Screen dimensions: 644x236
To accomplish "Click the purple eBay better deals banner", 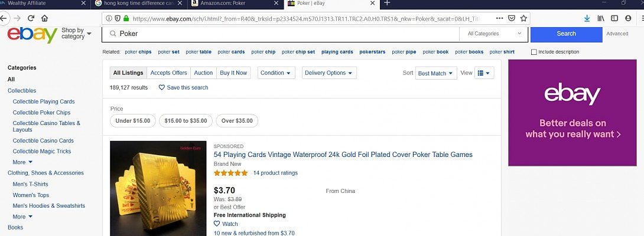I will pyautogui.click(x=572, y=113).
